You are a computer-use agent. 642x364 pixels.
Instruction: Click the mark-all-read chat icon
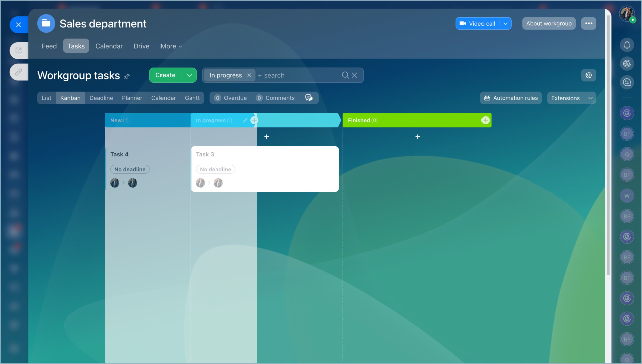(309, 98)
